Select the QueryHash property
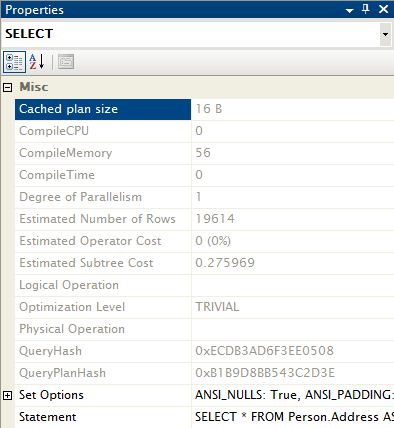394x428 pixels. [x=103, y=351]
